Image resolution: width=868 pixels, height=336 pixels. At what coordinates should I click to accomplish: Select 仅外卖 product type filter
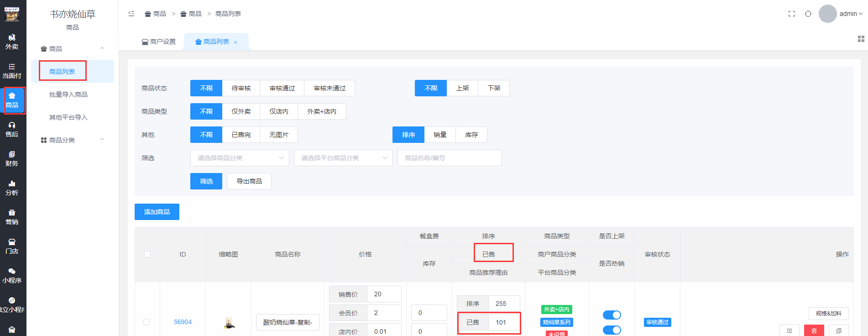pyautogui.click(x=241, y=111)
